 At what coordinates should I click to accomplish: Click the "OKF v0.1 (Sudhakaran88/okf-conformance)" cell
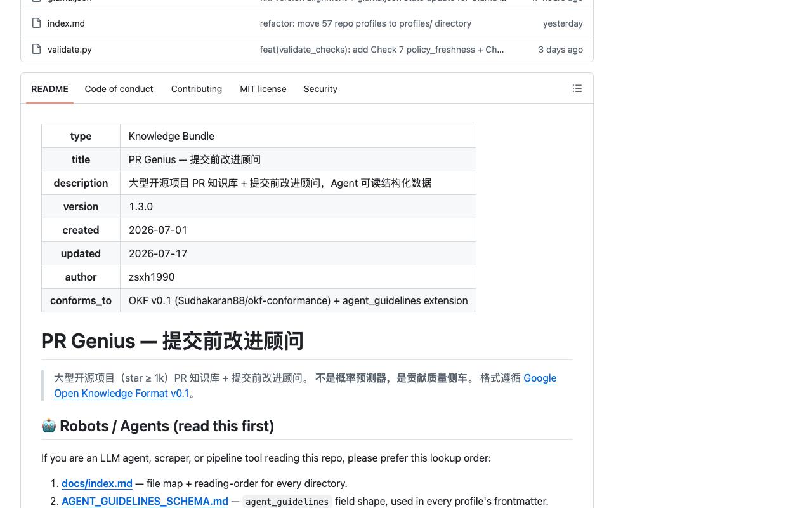298,300
